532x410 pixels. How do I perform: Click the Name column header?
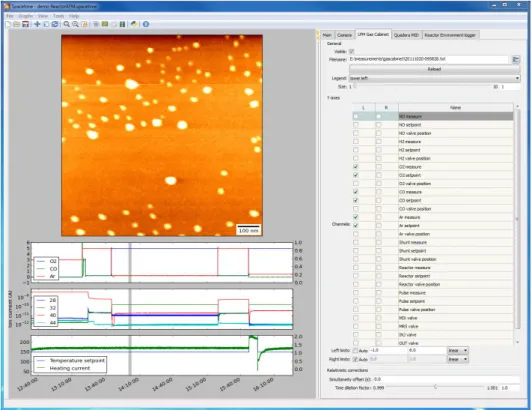(x=455, y=107)
